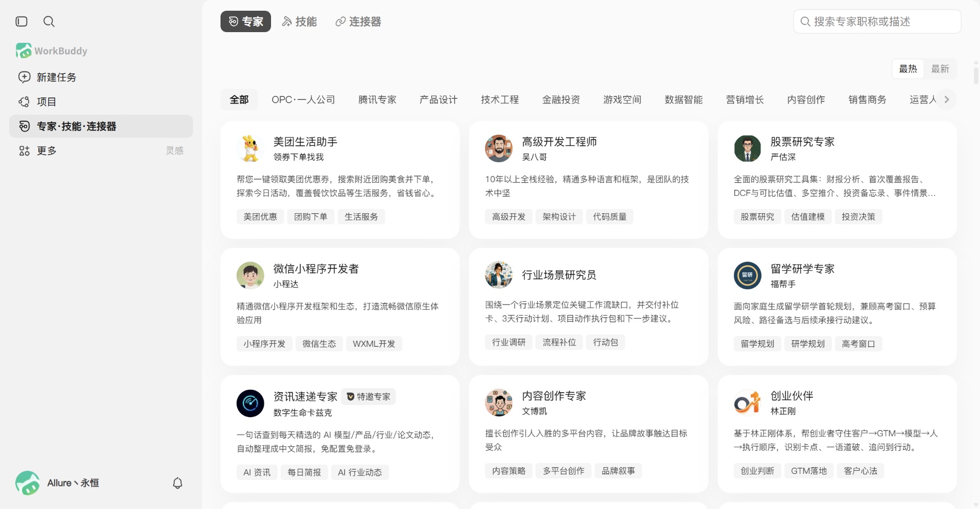This screenshot has height=509, width=980.
Task: Click the 搜索专家职称或描述 search field
Action: click(x=877, y=21)
